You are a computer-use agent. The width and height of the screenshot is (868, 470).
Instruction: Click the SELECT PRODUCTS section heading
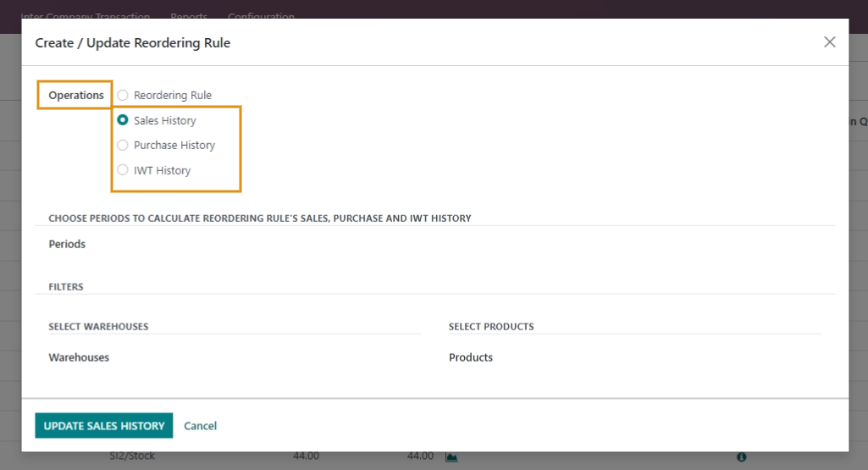(x=491, y=327)
